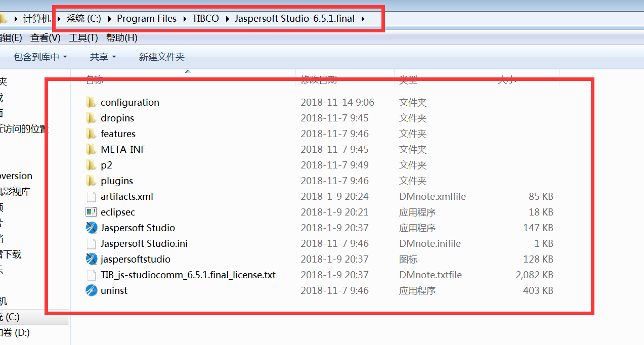Click the license txt file icon
Viewport: 644px width, 345px height.
pyautogui.click(x=91, y=275)
